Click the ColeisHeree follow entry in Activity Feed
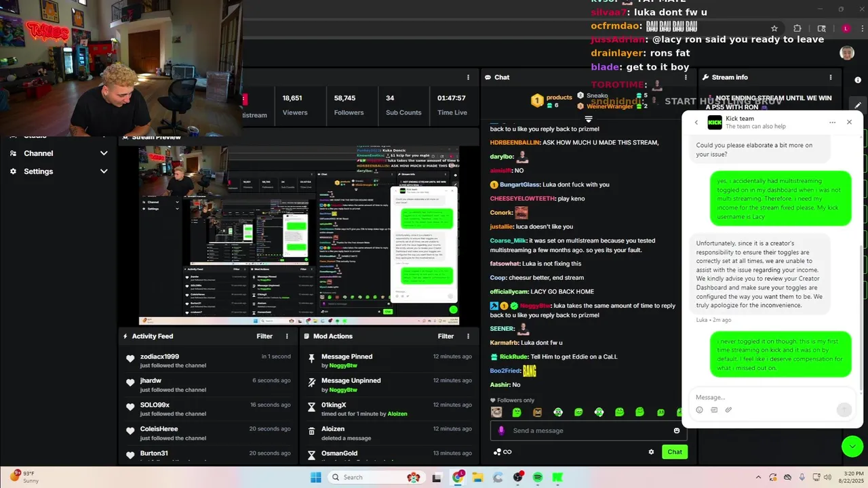 click(x=208, y=433)
